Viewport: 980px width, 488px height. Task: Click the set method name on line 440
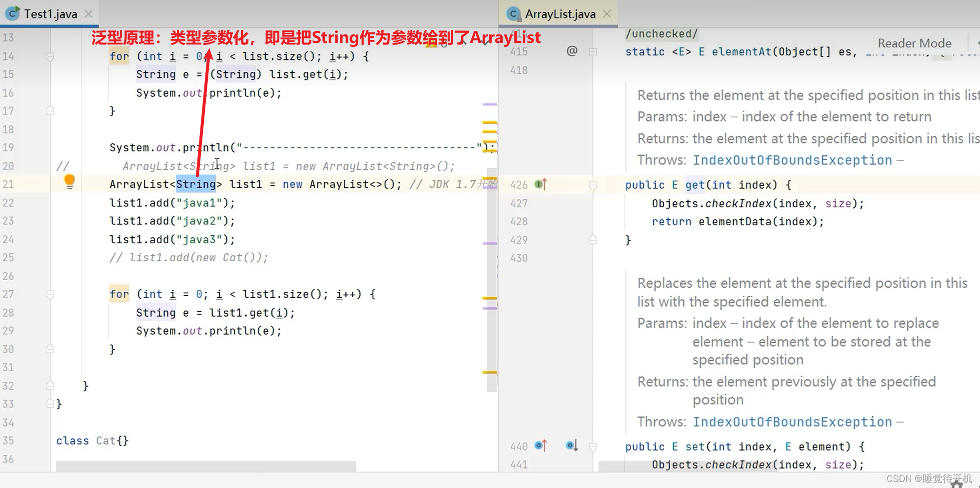pyautogui.click(x=695, y=447)
